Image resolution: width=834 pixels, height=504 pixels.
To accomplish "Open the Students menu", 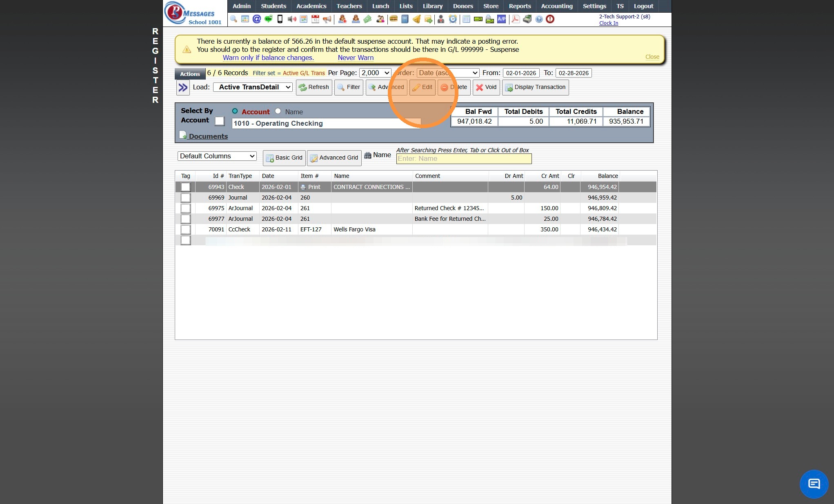I will [274, 6].
